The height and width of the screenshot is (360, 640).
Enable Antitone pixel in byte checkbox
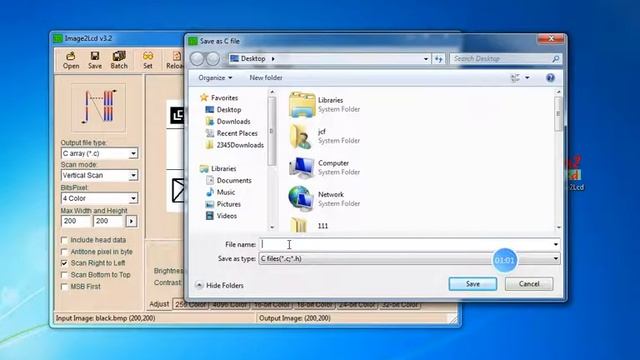[x=64, y=252]
